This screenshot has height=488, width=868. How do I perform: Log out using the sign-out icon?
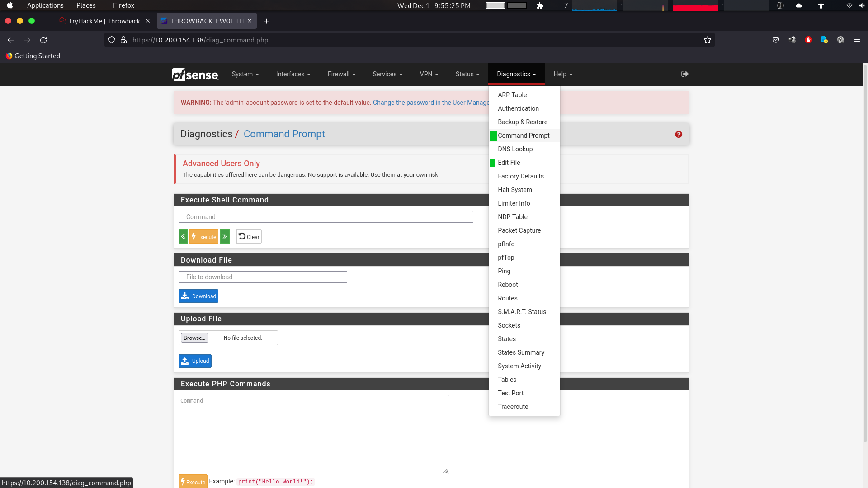pos(684,74)
